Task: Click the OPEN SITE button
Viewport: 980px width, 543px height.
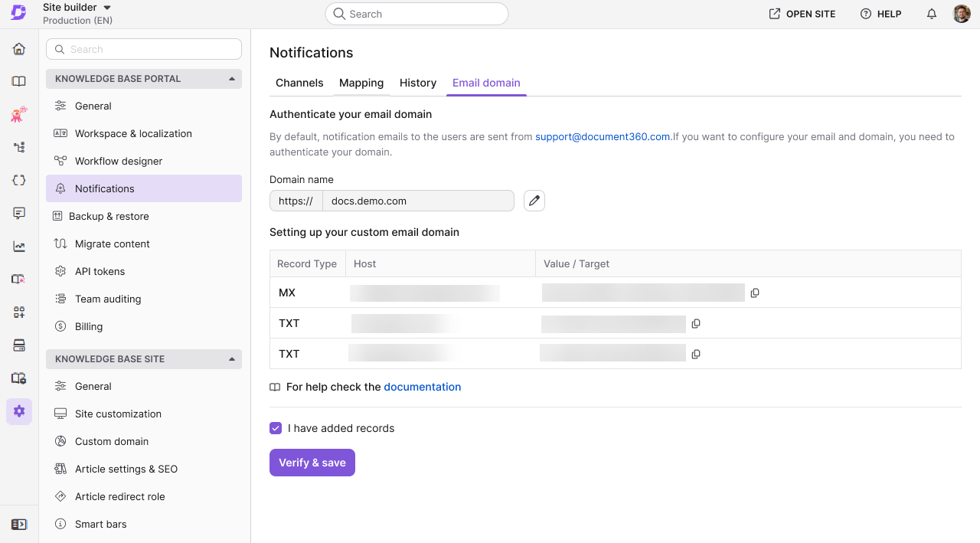Action: click(802, 14)
